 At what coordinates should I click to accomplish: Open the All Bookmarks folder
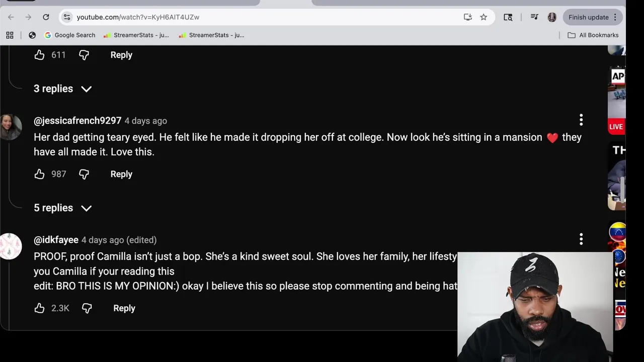coord(593,35)
